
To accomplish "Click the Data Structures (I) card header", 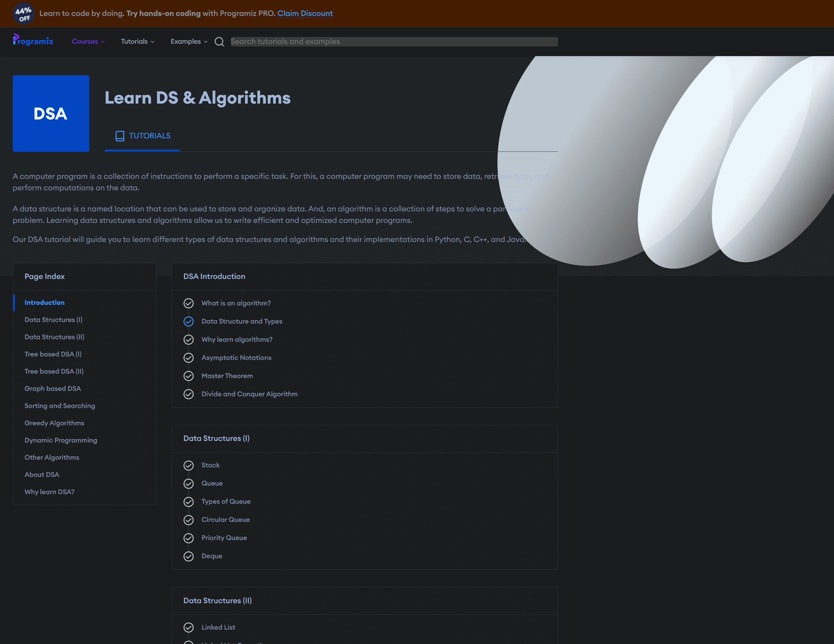I will [x=217, y=438].
